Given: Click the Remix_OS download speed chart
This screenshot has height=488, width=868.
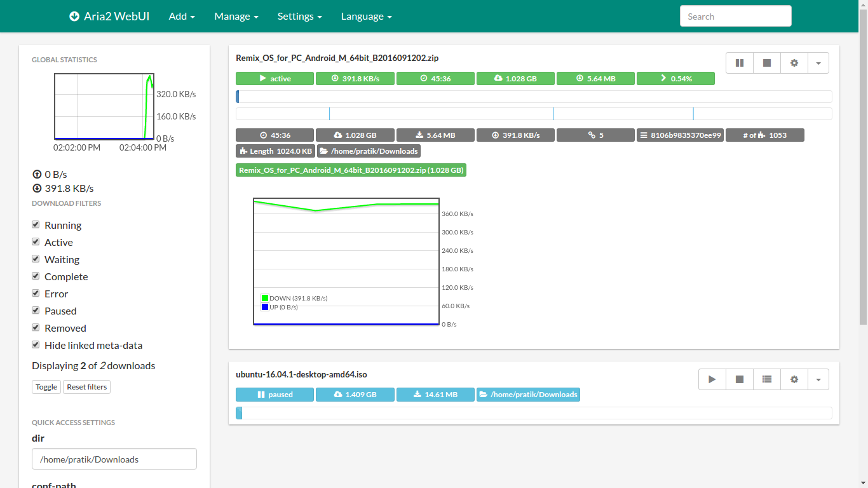Looking at the screenshot, I should coord(346,262).
